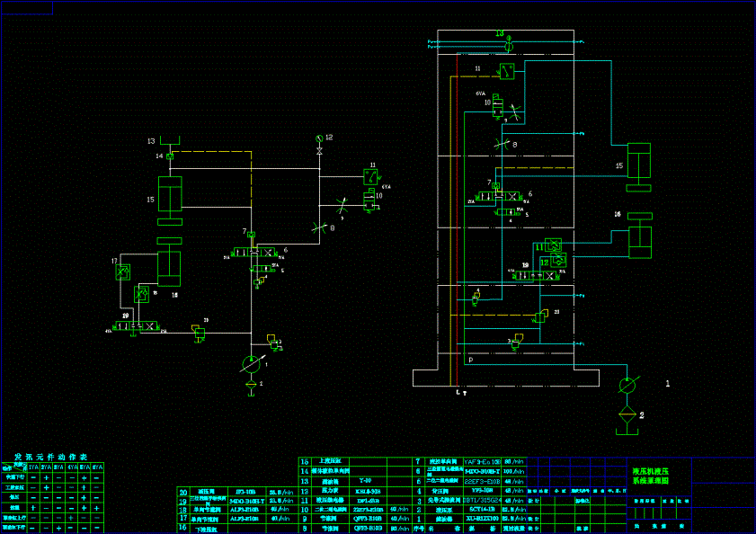The height and width of the screenshot is (534, 756).
Task: Click valve 5 in the right valve block
Action: pos(506,212)
